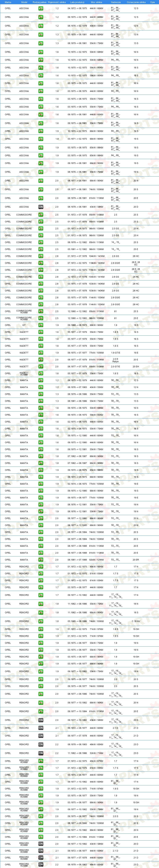
Task: Click the 'KADETT KOMBI' model cell
Action: (24, 374)
